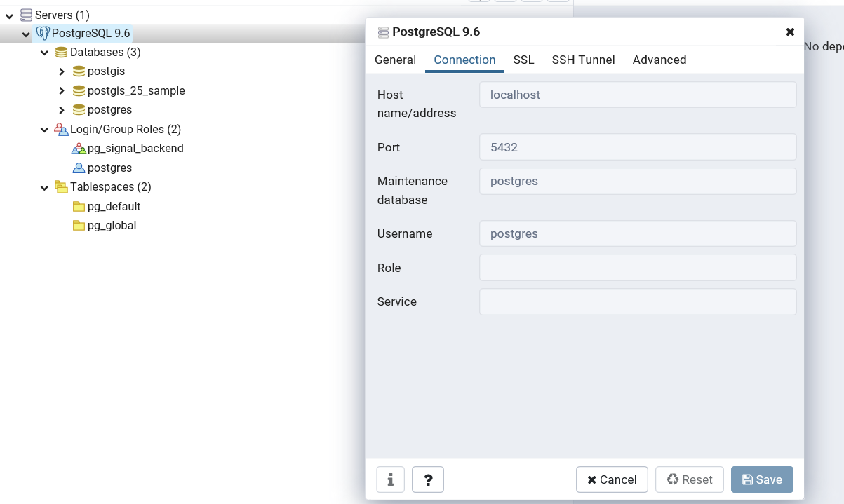Image resolution: width=844 pixels, height=504 pixels.
Task: Expand the postgis database node
Action: (x=62, y=71)
